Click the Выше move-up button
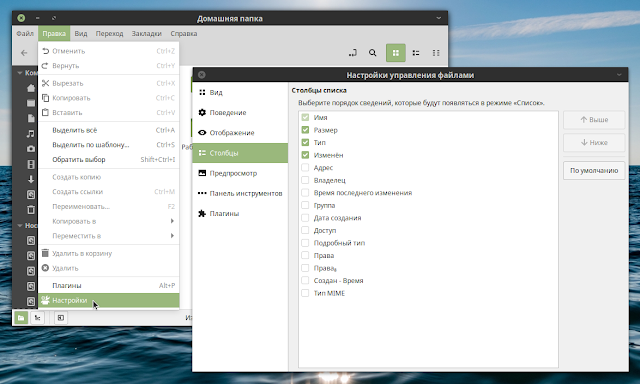 point(594,120)
